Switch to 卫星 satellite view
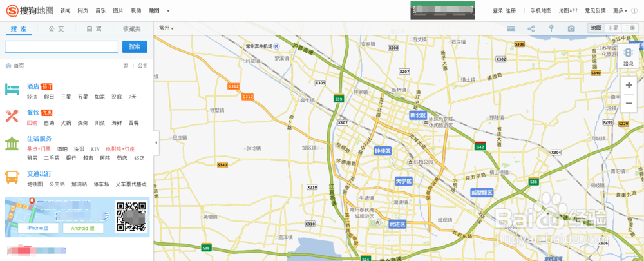The width and height of the screenshot is (644, 261). pyautogui.click(x=613, y=28)
